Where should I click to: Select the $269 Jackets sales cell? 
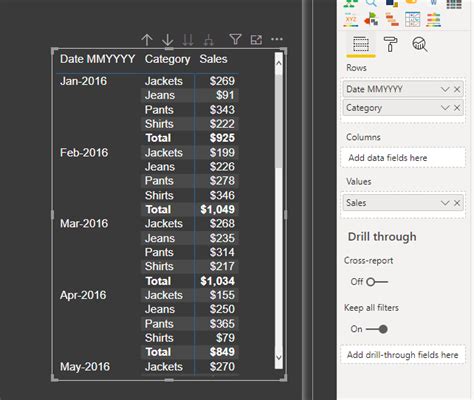tap(222, 81)
